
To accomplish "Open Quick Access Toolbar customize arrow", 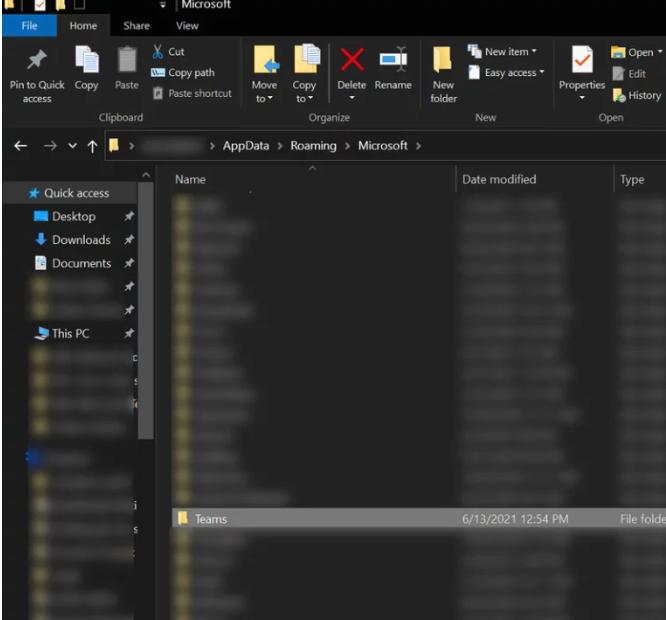I will tap(163, 5).
